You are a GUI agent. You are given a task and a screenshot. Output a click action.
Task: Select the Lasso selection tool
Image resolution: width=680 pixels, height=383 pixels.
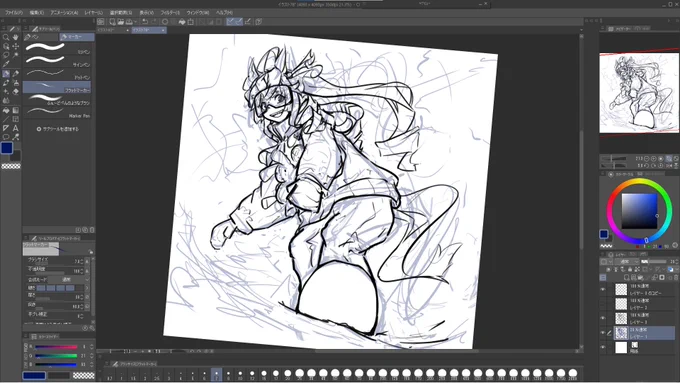6,55
